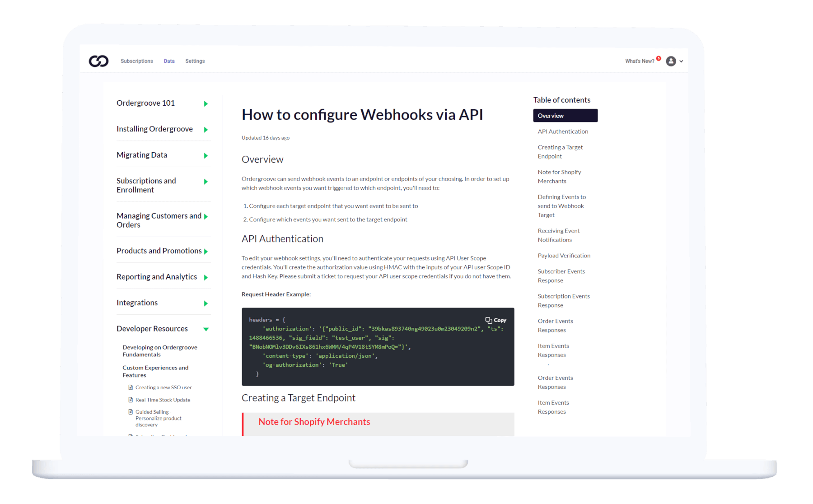
Task: Click the document icon beside Real Time Stock Update
Action: coord(131,400)
